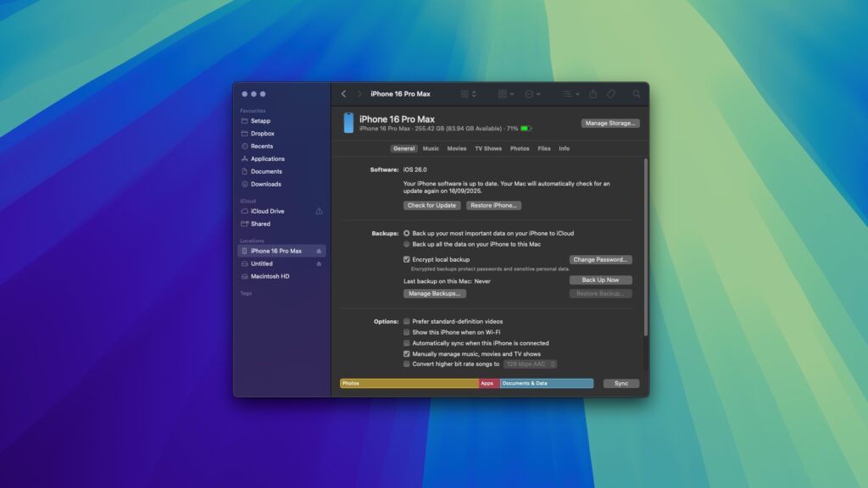Open the 128 kbps AAC bit rate dropdown

[531, 364]
